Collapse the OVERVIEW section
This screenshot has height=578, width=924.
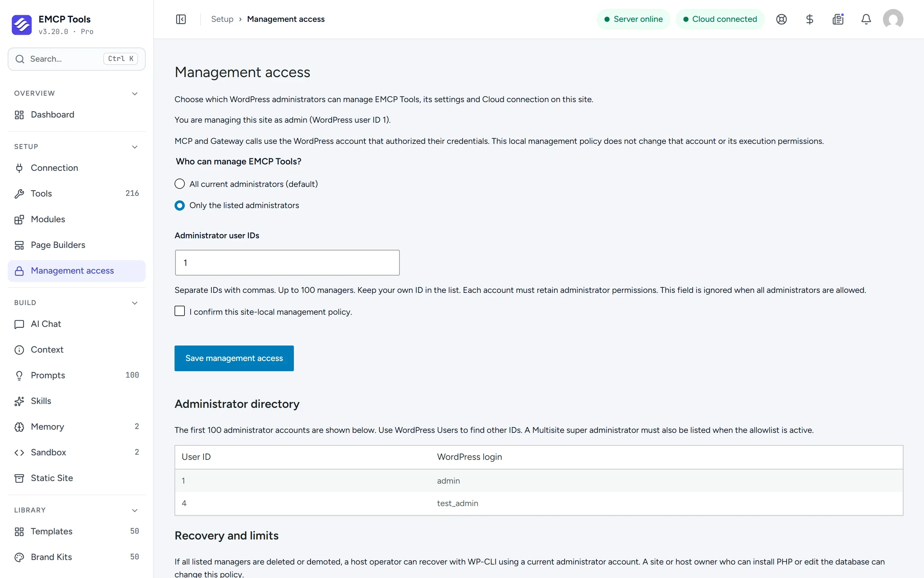[x=134, y=94]
